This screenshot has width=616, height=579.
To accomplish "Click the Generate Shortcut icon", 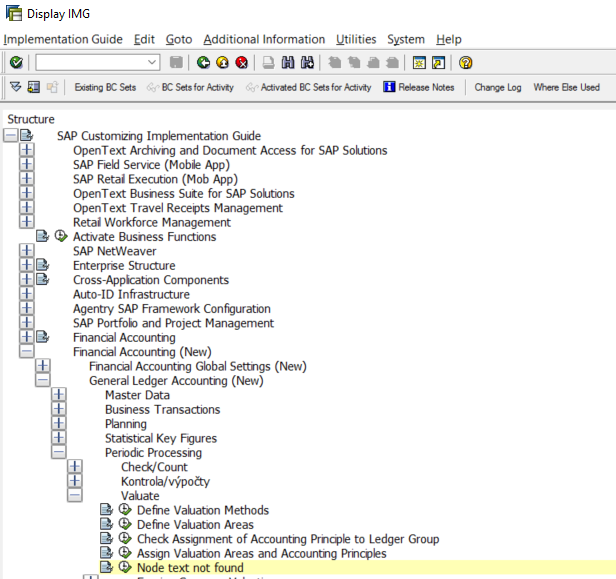I will tap(438, 62).
